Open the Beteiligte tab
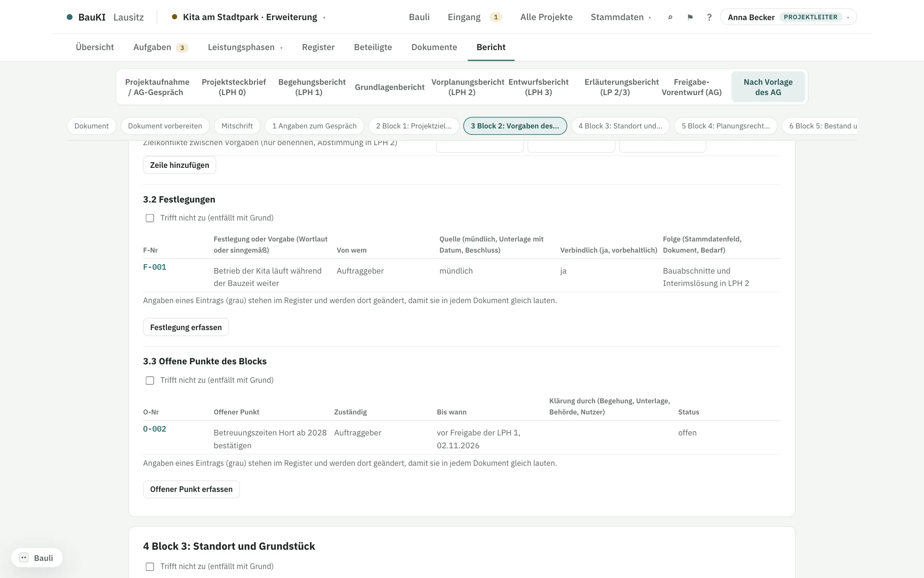The height and width of the screenshot is (578, 924). [373, 47]
